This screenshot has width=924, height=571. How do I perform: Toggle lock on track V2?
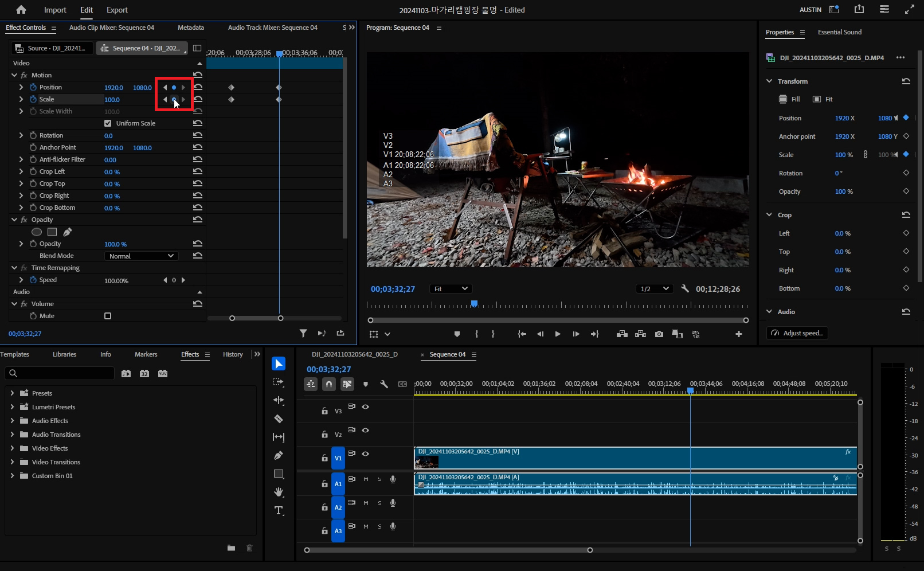324,435
